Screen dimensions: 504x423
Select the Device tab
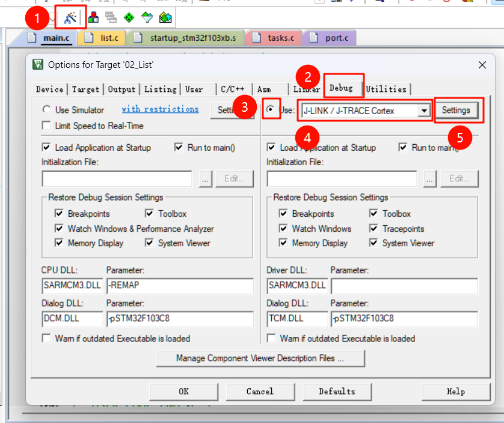[49, 89]
